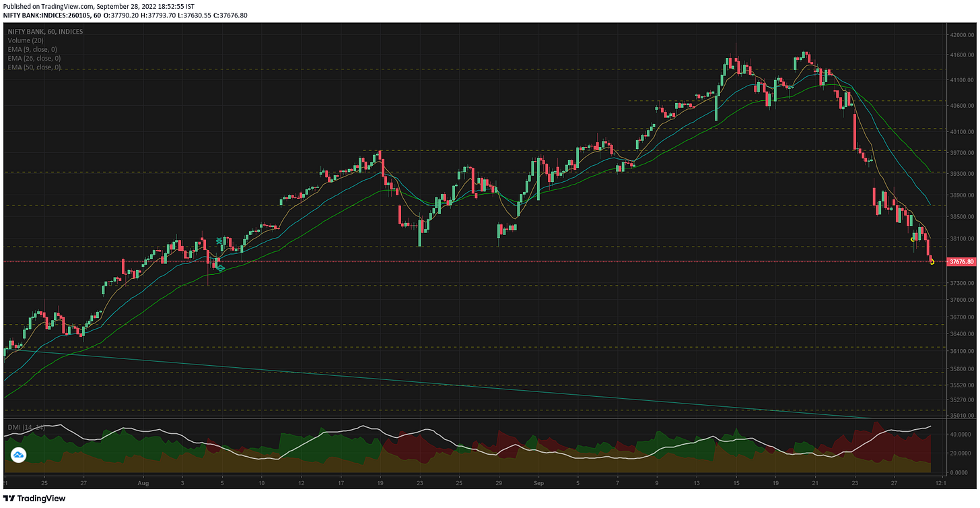Click the NIFTY BANK:INDICES OHLC header line
This screenshot has width=980, height=508.
pos(125,15)
